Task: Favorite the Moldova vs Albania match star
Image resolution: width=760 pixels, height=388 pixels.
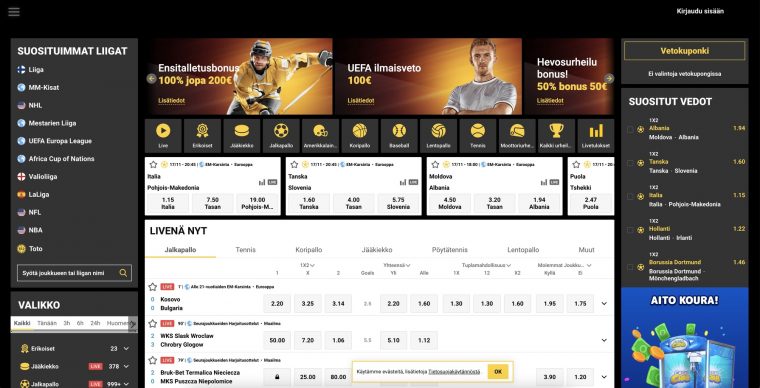Action: (435, 164)
